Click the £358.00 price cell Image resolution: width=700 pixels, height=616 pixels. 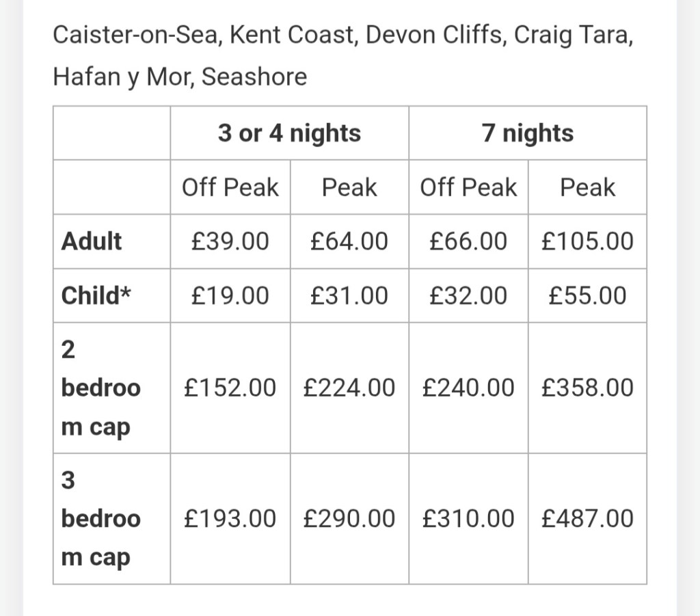click(x=587, y=388)
